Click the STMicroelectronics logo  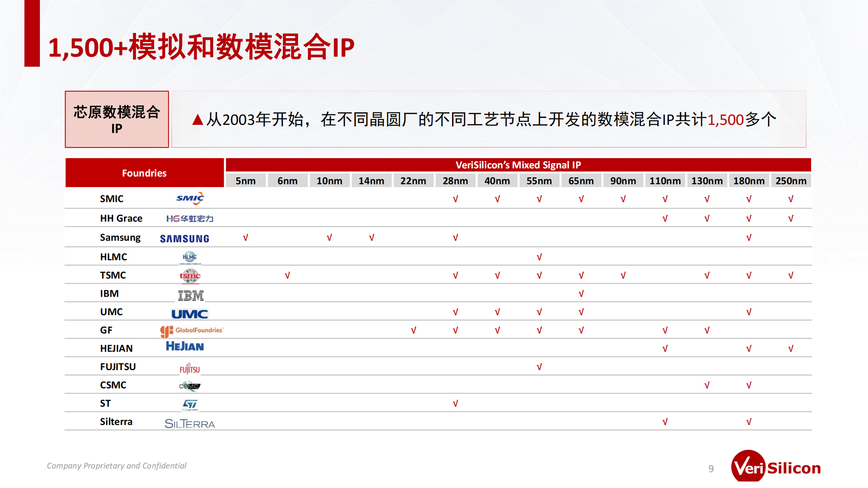coord(190,403)
